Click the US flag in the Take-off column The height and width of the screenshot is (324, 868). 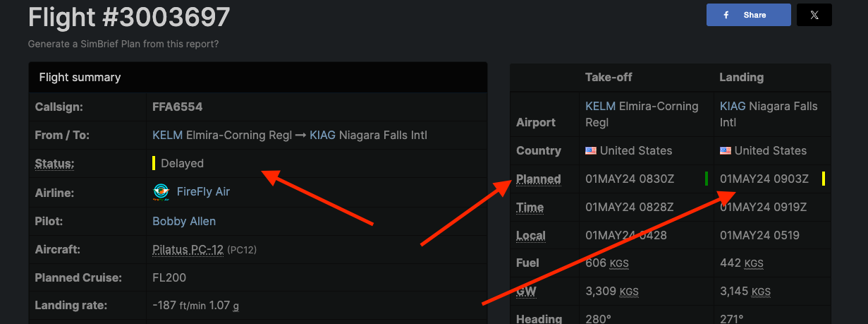[591, 150]
